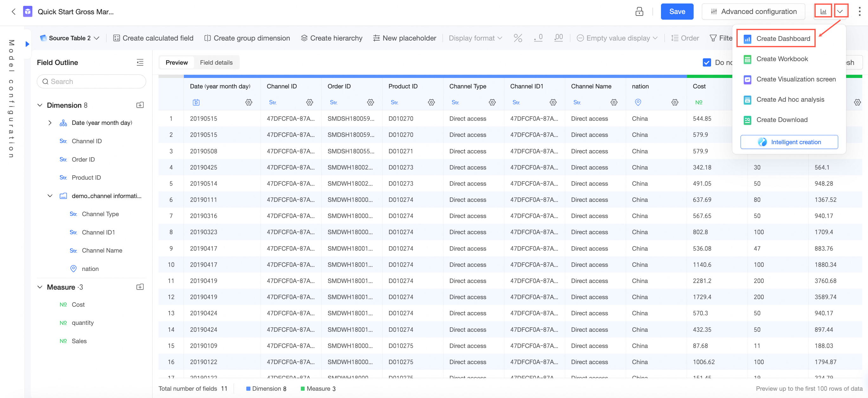The height and width of the screenshot is (398, 868).
Task: Click the Field Outline collapse icon
Action: (x=140, y=62)
